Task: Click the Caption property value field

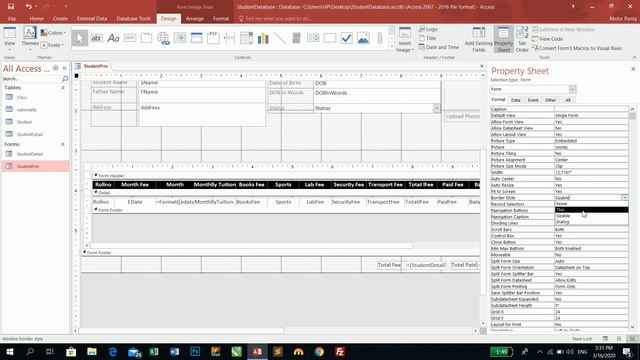Action: pyautogui.click(x=591, y=109)
